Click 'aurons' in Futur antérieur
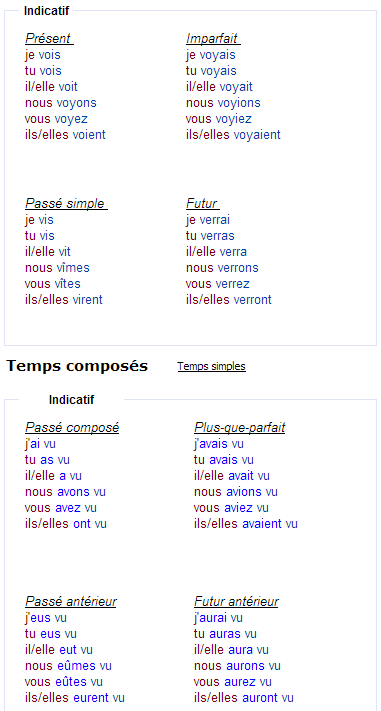 pos(245,666)
